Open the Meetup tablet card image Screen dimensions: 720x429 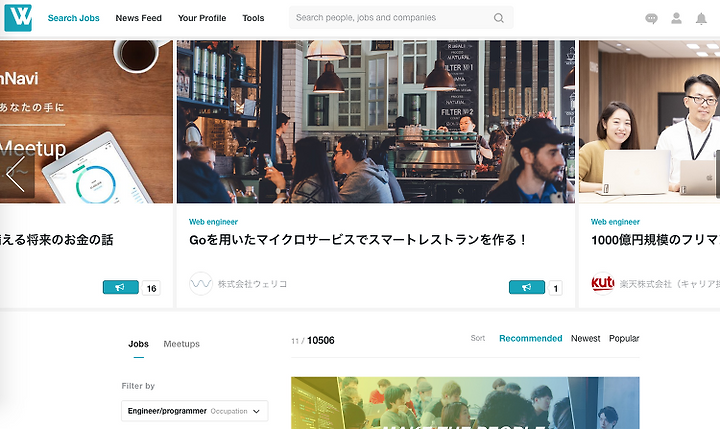point(86,122)
